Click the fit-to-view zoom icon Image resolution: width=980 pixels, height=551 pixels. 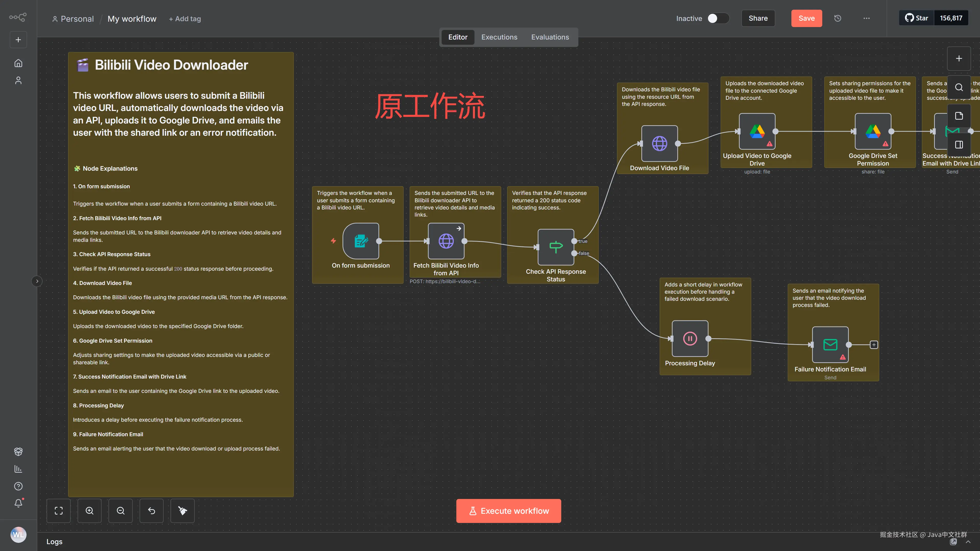point(59,511)
